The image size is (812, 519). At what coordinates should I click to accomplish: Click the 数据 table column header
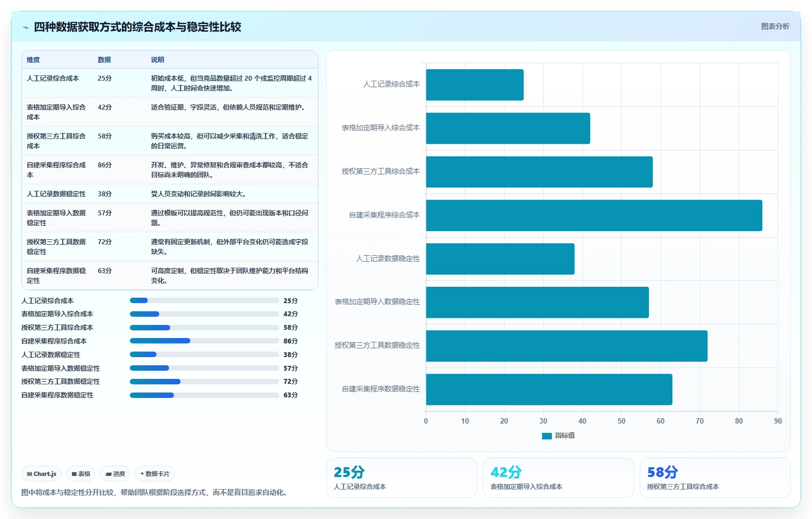104,60
